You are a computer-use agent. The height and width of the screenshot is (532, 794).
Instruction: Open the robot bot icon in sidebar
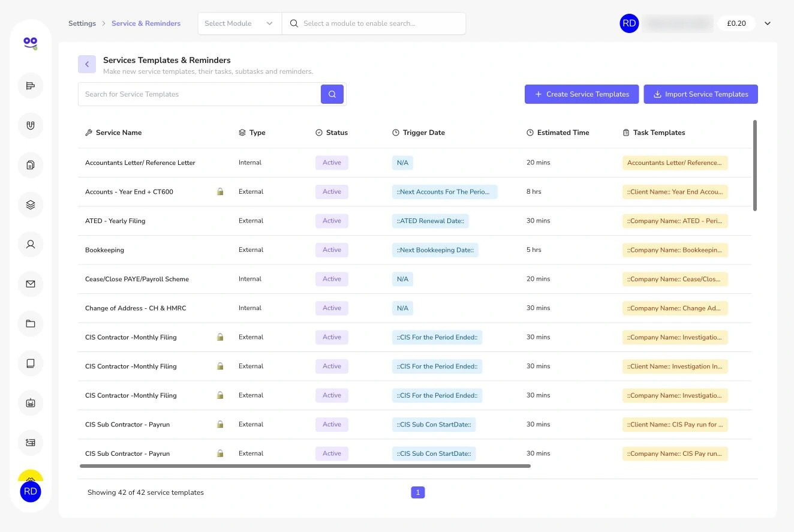31,403
